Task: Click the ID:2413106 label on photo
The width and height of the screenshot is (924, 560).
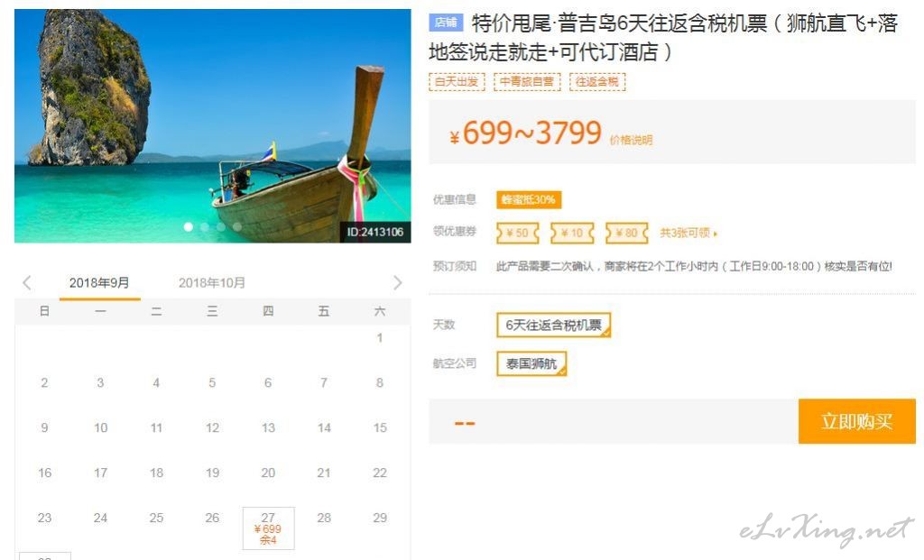Action: [375, 232]
